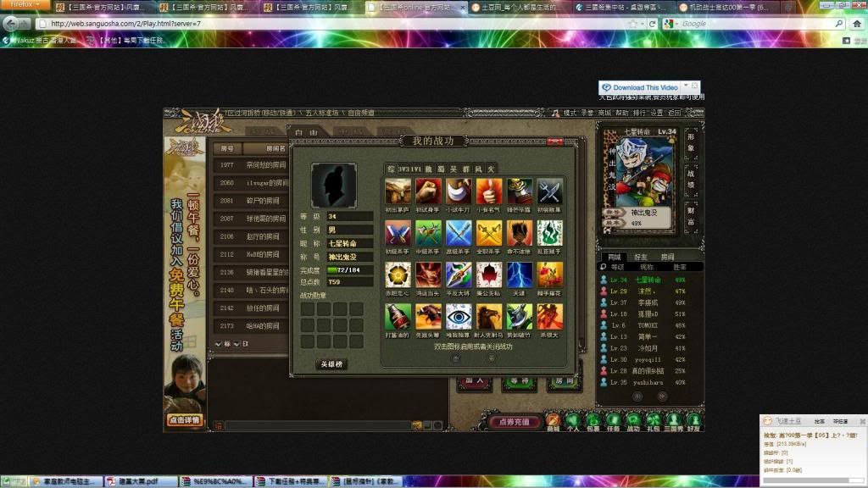Open the 模式 menu in game top bar
The image size is (868, 488).
570,113
